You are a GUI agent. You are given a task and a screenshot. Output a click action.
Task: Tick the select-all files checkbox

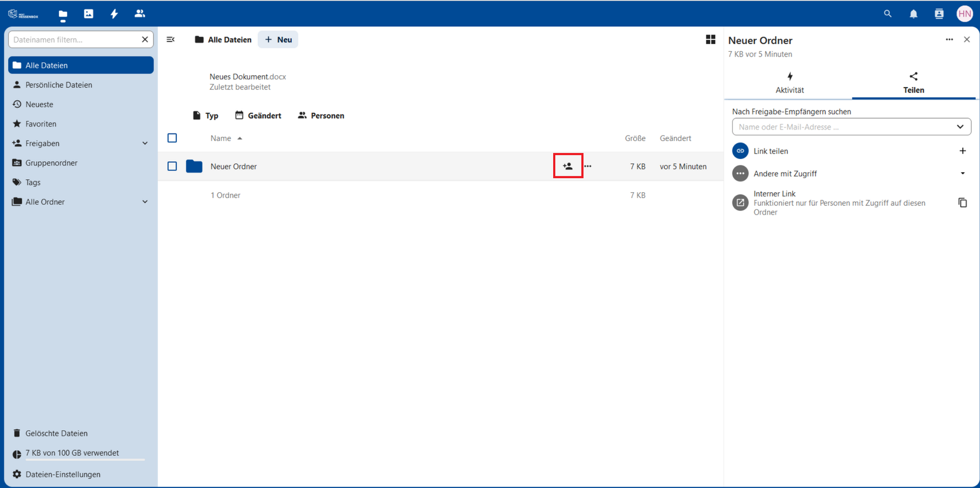tap(172, 138)
